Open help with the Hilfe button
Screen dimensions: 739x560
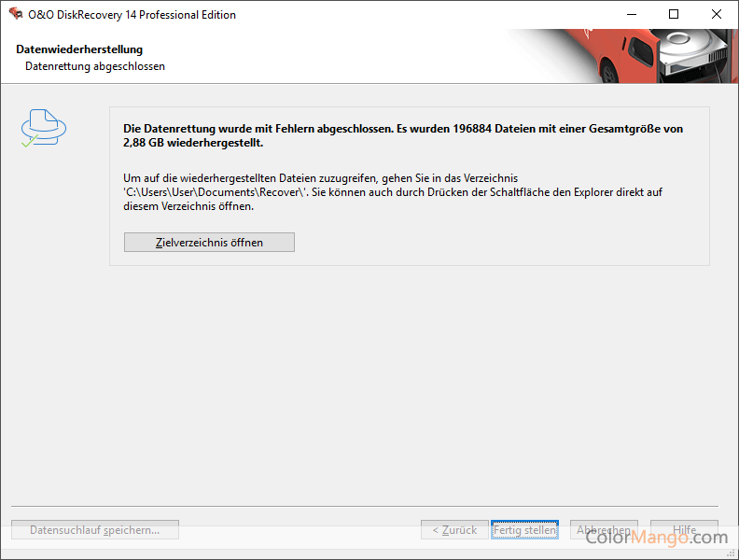684,530
